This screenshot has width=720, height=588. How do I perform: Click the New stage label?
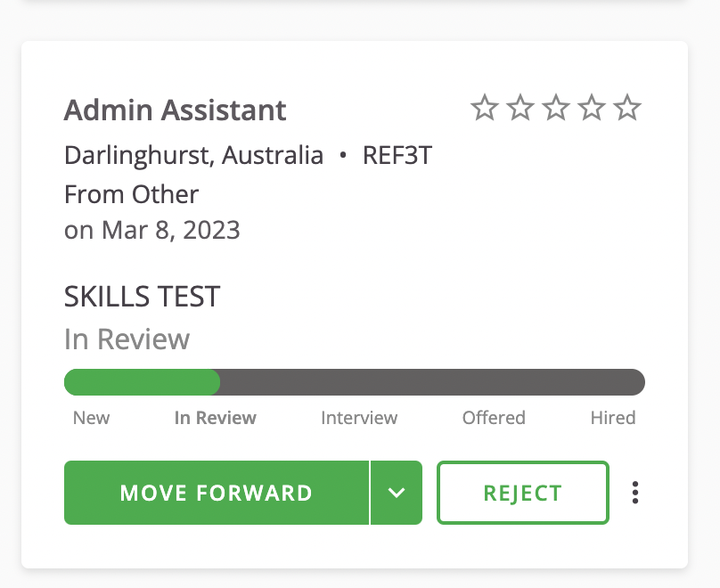click(x=91, y=418)
